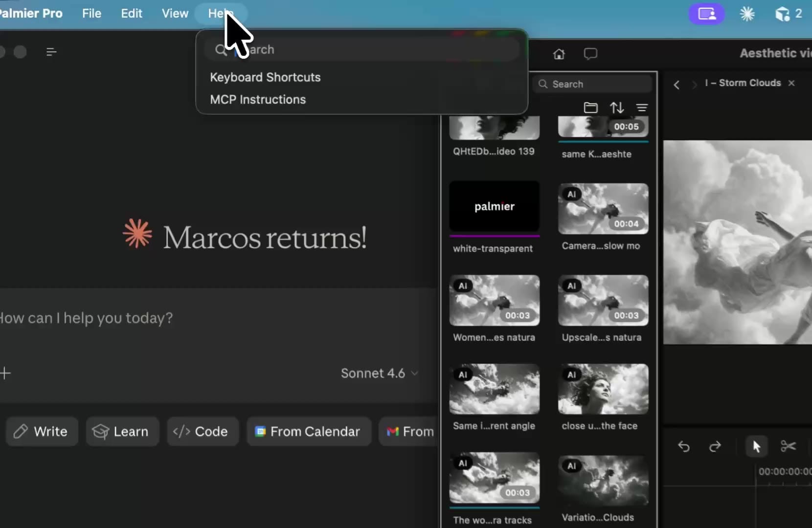Open the Sonnet 4.6 model dropdown
Image resolution: width=812 pixels, height=528 pixels.
pos(379,374)
